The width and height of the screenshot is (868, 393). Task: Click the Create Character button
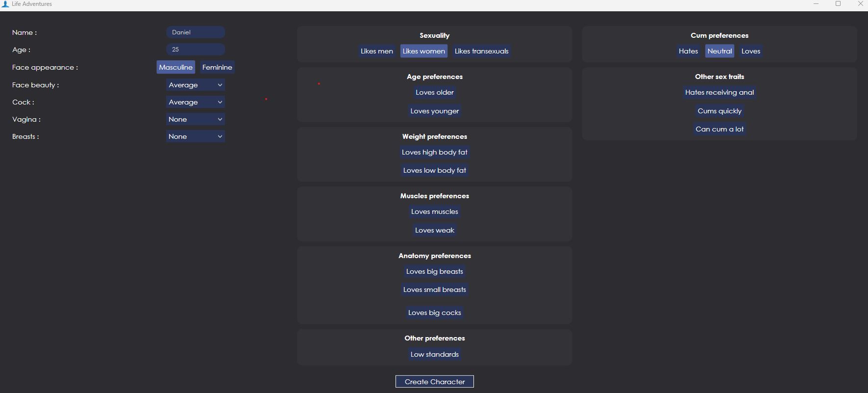coord(434,382)
